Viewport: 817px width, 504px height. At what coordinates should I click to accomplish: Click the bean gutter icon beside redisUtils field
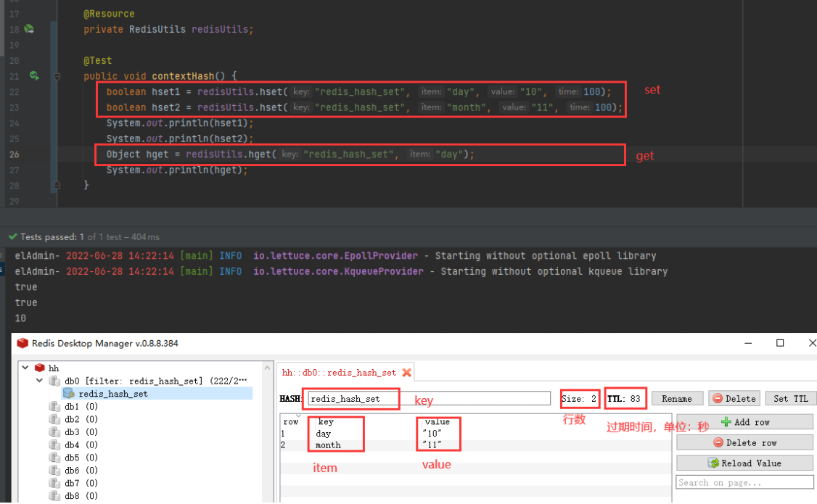[x=30, y=29]
